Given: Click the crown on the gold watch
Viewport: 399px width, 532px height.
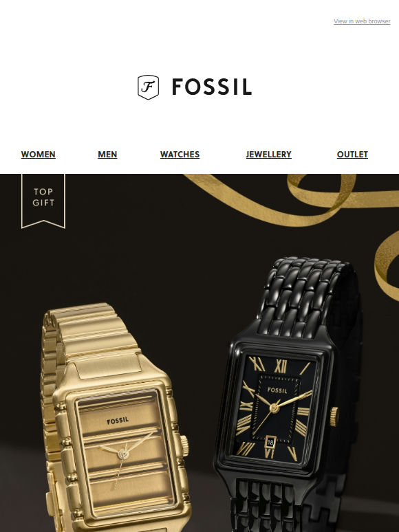Looking at the screenshot, I should click(x=184, y=445).
